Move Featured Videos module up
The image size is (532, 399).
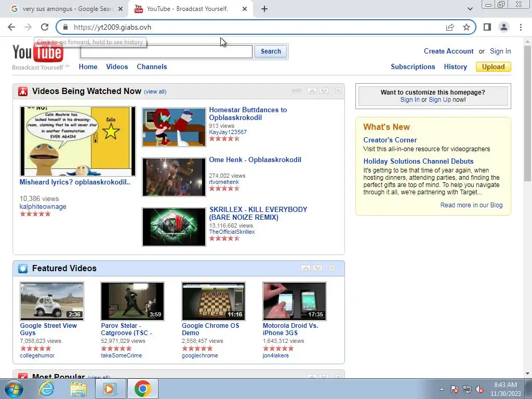[305, 268]
